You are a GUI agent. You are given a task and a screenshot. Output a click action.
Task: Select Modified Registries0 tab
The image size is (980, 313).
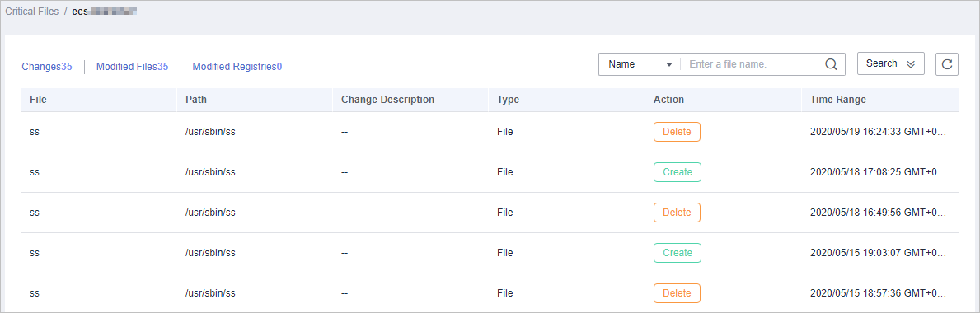(237, 66)
